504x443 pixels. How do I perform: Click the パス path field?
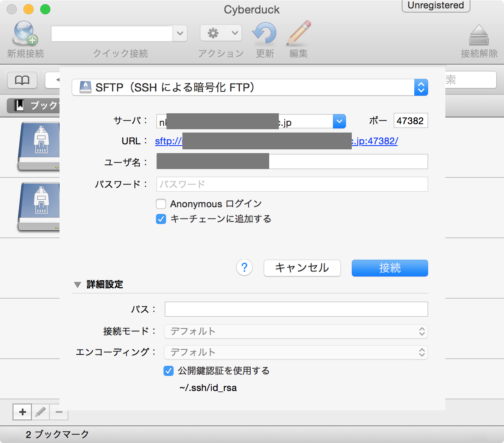[x=296, y=309]
